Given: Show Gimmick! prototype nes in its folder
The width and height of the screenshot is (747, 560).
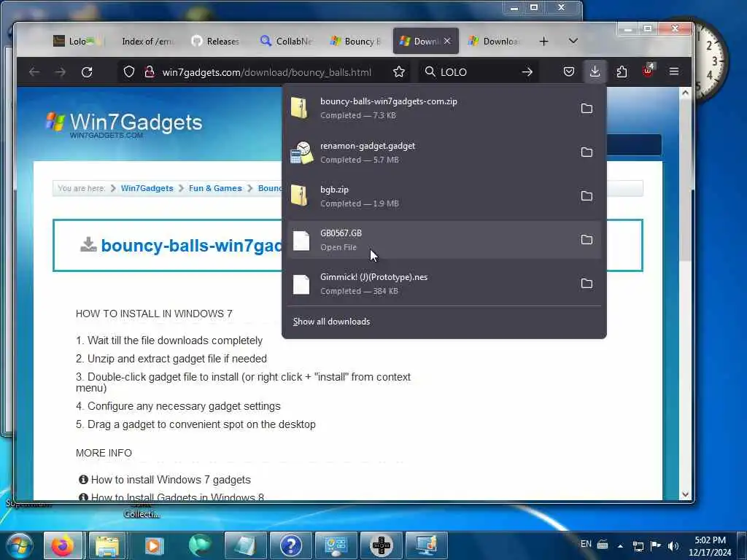Looking at the screenshot, I should tap(587, 284).
